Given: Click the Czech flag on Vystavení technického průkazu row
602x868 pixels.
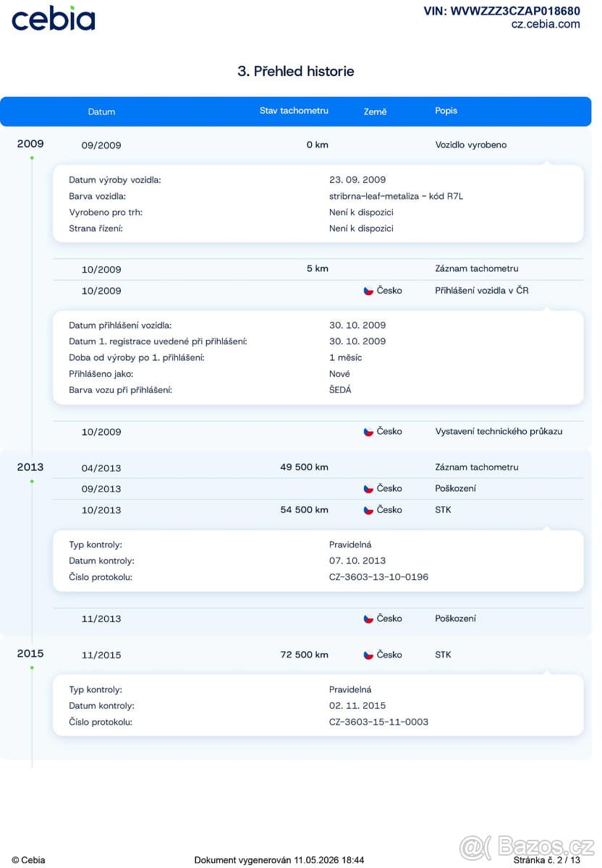Looking at the screenshot, I should (x=368, y=432).
